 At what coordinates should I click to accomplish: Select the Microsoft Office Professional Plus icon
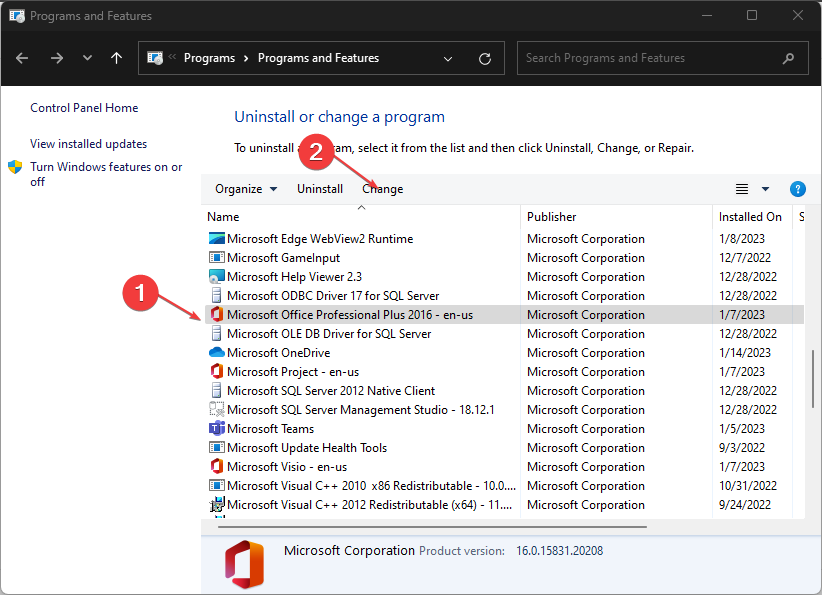[x=216, y=315]
